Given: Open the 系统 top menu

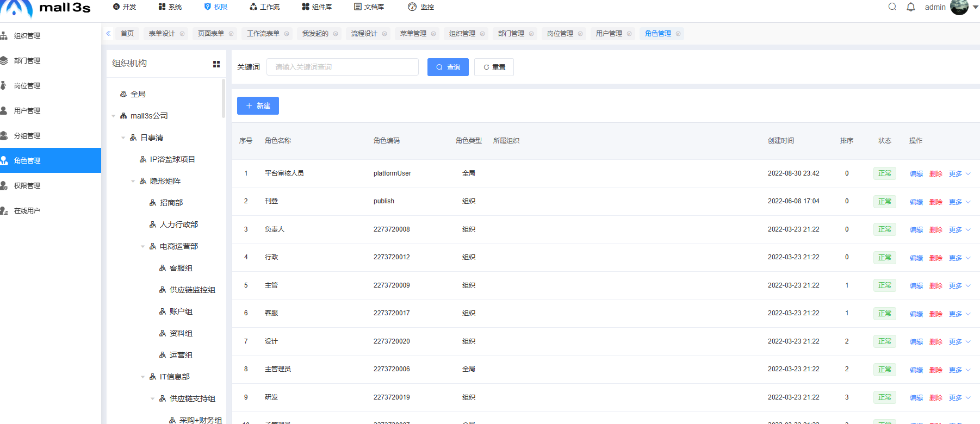Looking at the screenshot, I should click(170, 7).
